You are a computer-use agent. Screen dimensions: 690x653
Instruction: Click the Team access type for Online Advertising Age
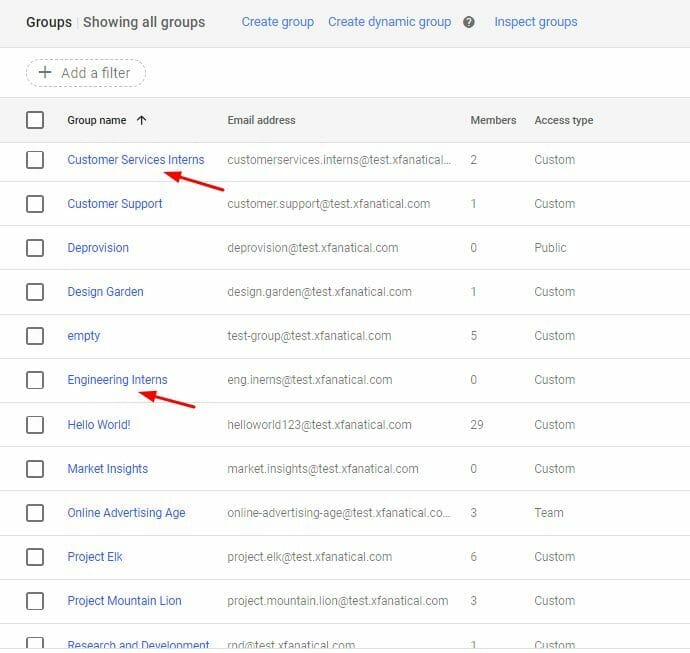[549, 513]
